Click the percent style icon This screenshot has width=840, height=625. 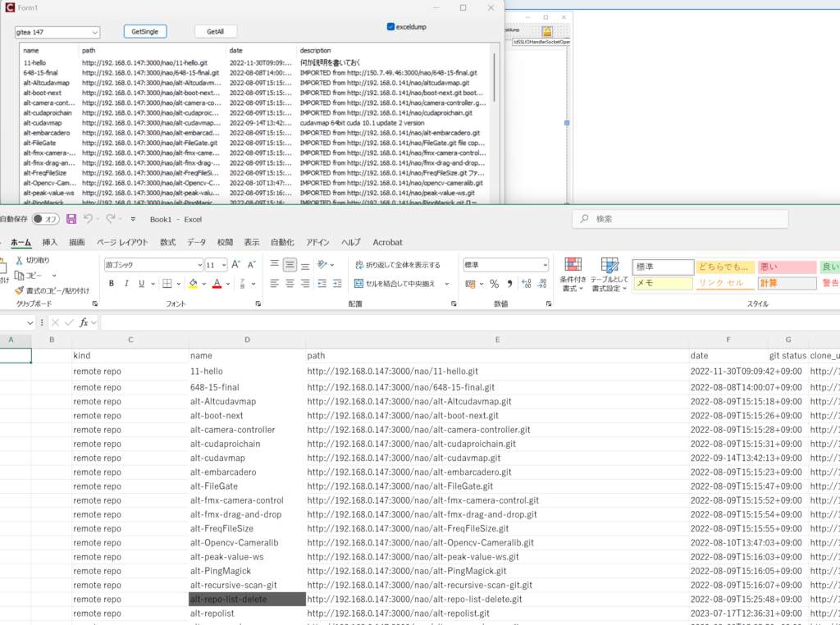[494, 284]
